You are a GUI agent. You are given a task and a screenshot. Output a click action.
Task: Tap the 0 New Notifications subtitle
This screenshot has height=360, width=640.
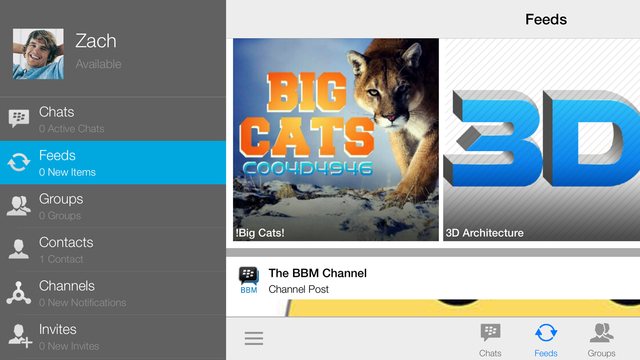(82, 302)
